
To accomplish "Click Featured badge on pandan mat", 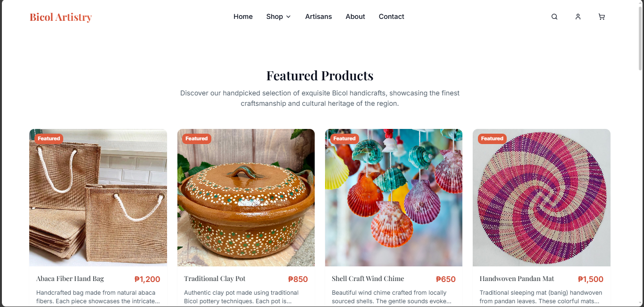I will pos(492,138).
